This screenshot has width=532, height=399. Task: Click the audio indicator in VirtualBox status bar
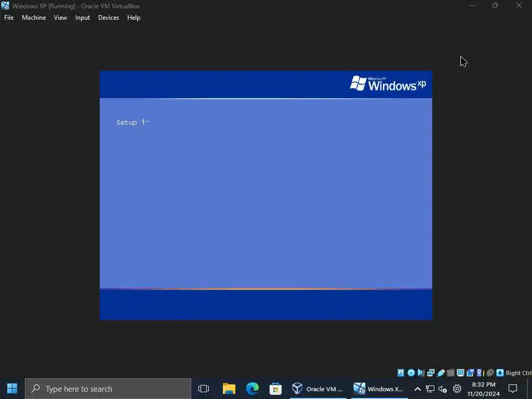[x=421, y=373]
